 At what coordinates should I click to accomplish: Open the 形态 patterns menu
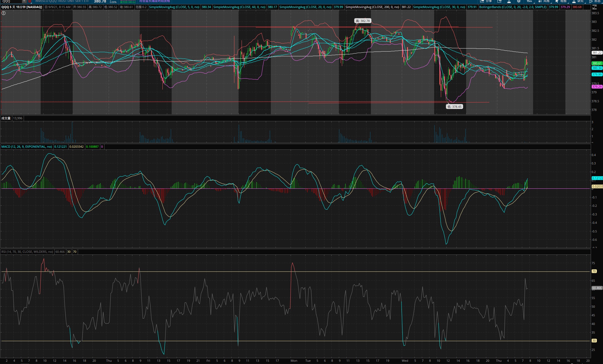pos(595,1)
